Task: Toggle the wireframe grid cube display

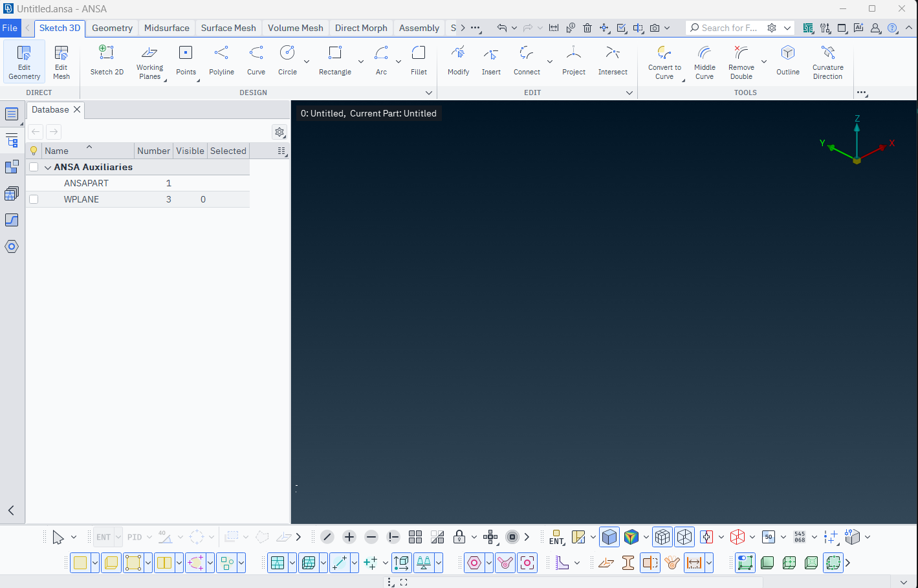Action: click(x=662, y=537)
